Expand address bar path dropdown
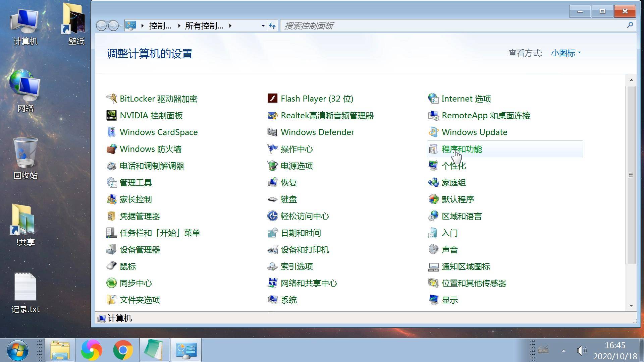The image size is (644, 362). click(261, 25)
